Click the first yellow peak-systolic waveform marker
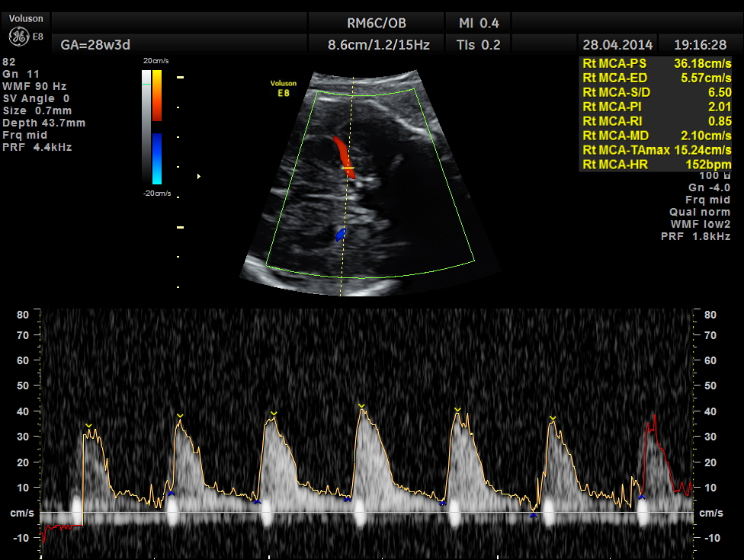The image size is (744, 560). pos(88,425)
